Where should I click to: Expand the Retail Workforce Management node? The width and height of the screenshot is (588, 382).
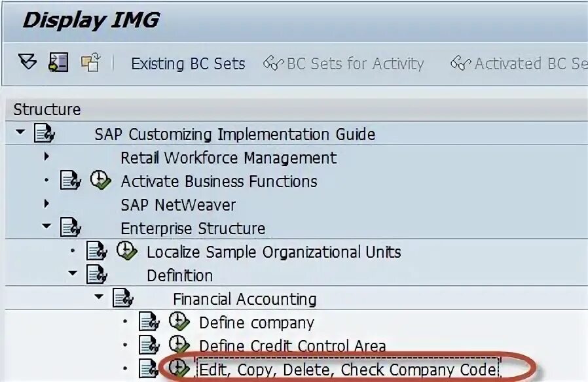(x=46, y=156)
